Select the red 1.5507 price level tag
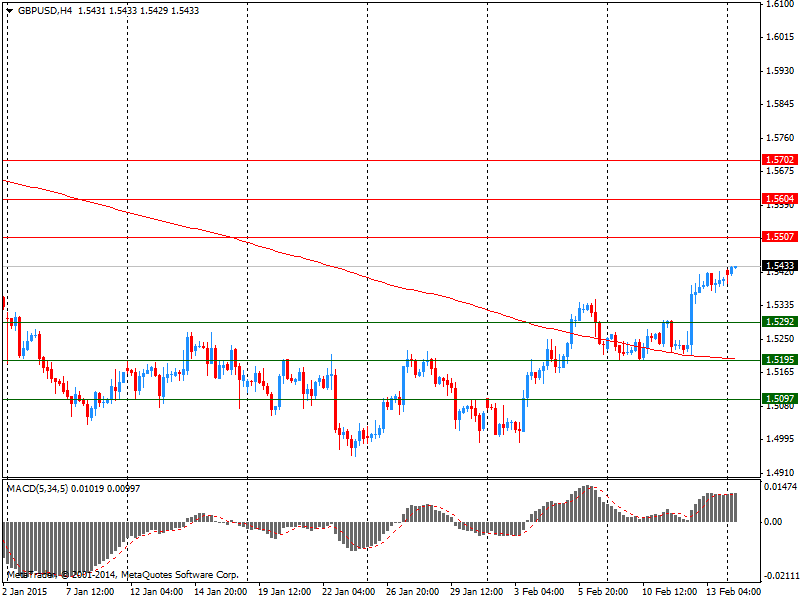Screen dimensions: 800x600 780,237
